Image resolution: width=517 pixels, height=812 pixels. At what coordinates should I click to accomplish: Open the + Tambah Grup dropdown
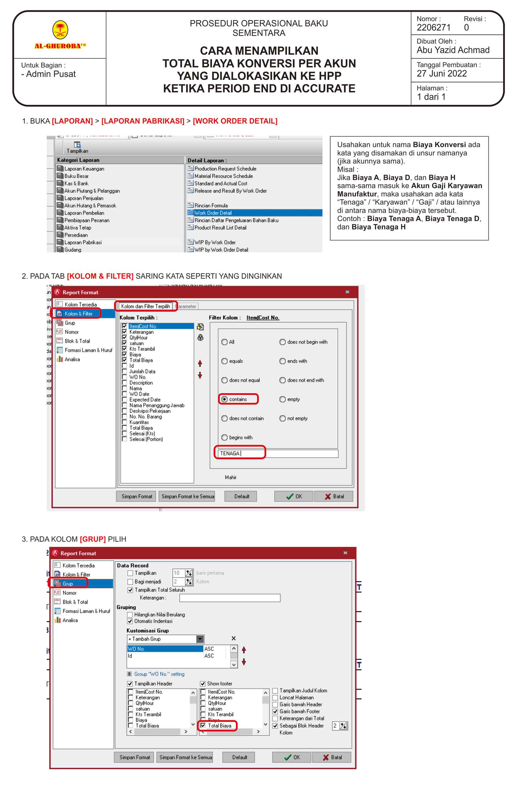click(200, 639)
